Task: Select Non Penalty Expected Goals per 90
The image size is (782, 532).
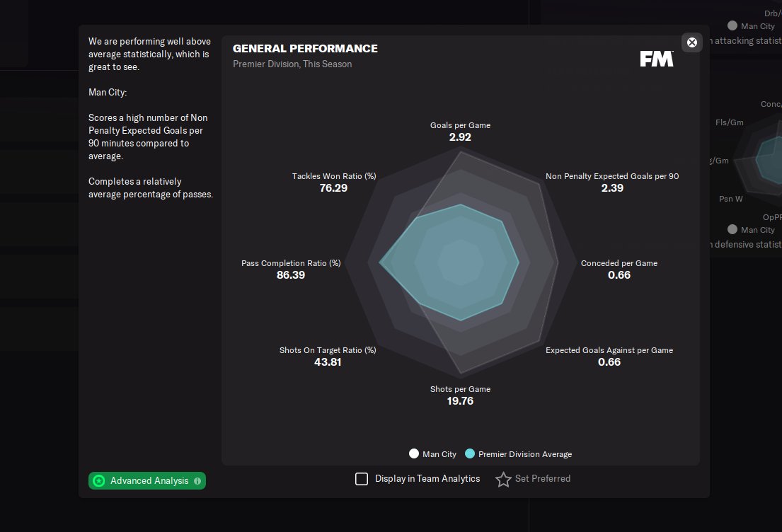Action: click(612, 176)
